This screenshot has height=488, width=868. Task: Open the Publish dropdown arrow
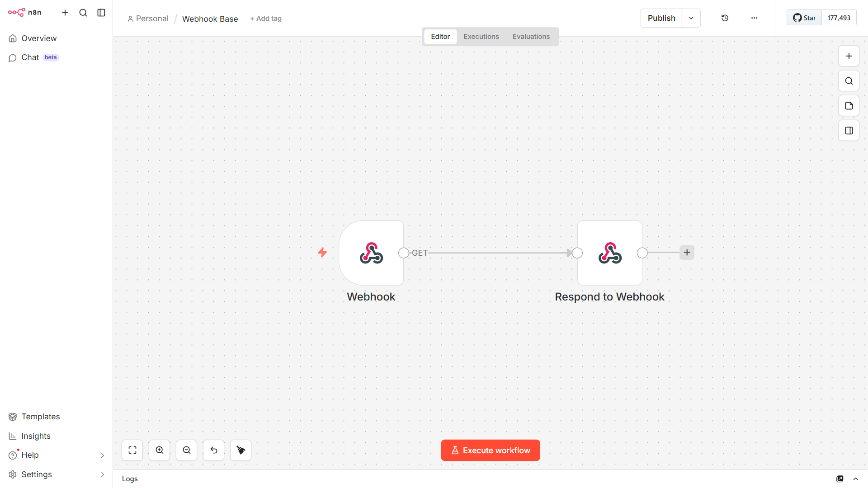click(x=691, y=18)
